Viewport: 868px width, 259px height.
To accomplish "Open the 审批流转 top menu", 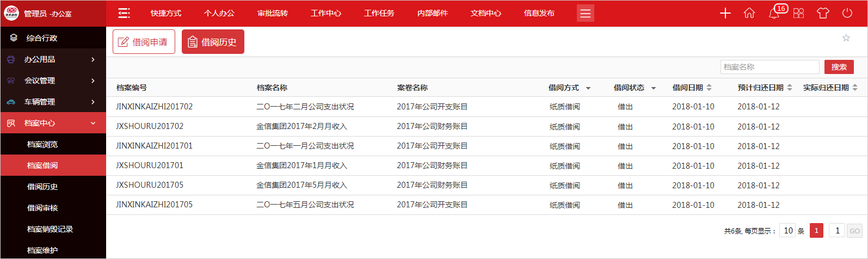I will (x=273, y=13).
